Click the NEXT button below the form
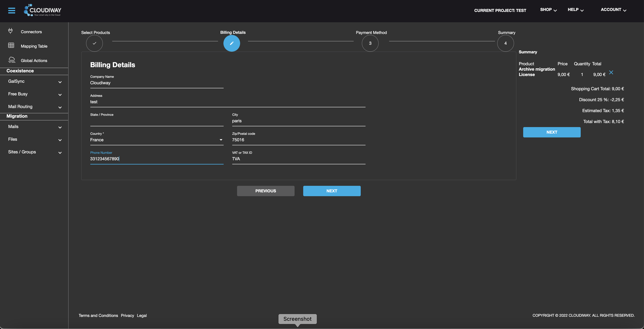 tap(332, 191)
